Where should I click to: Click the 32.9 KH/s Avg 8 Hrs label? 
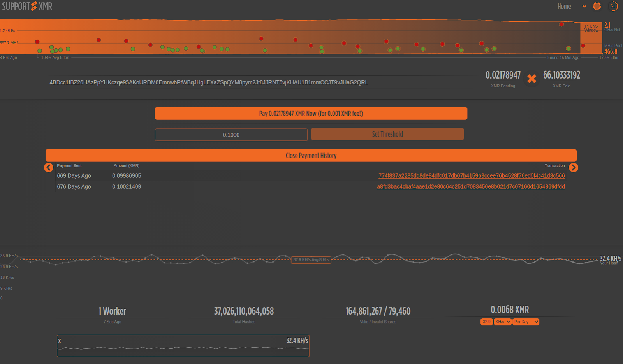click(311, 260)
